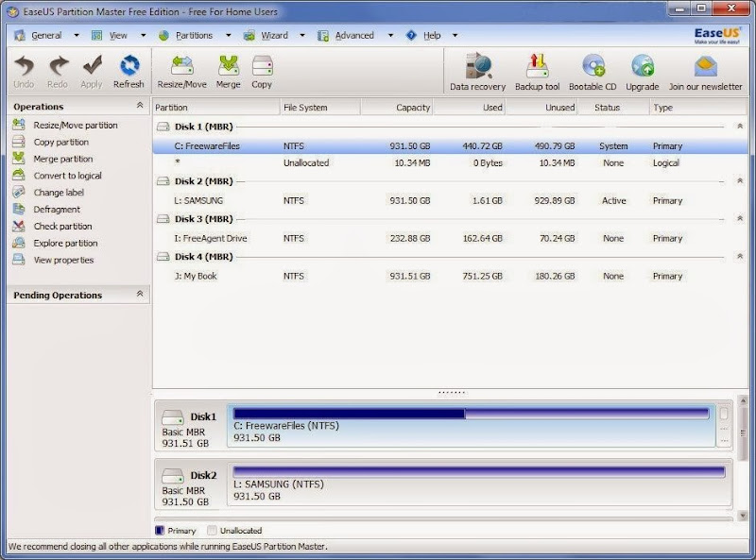Open the Advanced menu
756x560 pixels.
354,35
